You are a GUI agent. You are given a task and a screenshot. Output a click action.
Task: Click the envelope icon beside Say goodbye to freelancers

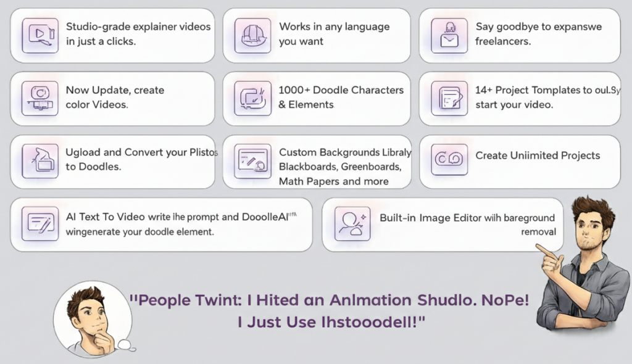pyautogui.click(x=449, y=35)
